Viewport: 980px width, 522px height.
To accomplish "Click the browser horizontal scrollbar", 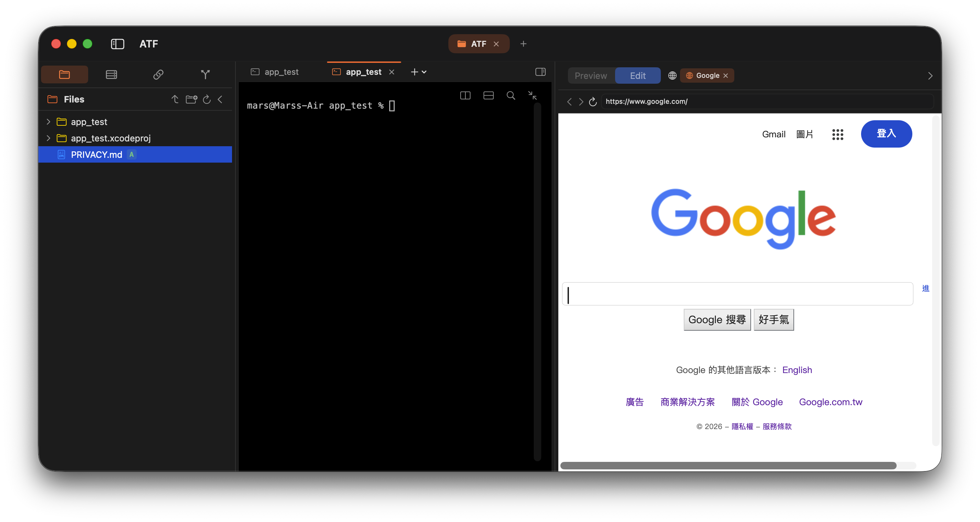I will (x=728, y=466).
